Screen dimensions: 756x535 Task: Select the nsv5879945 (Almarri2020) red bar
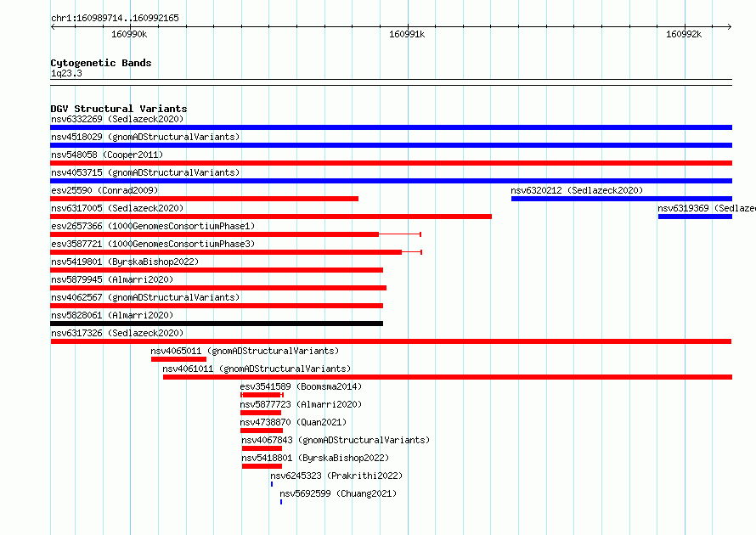pos(218,288)
